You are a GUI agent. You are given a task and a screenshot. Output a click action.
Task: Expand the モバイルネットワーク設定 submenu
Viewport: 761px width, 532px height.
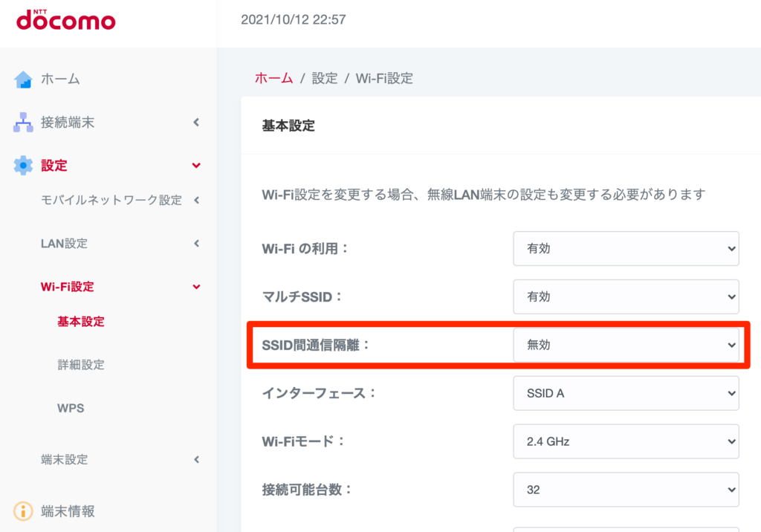tap(196, 200)
